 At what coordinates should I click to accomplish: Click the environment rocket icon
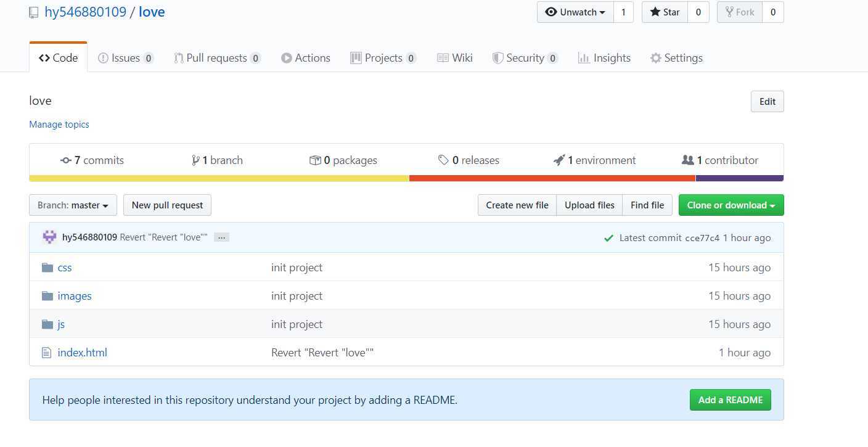tap(559, 160)
